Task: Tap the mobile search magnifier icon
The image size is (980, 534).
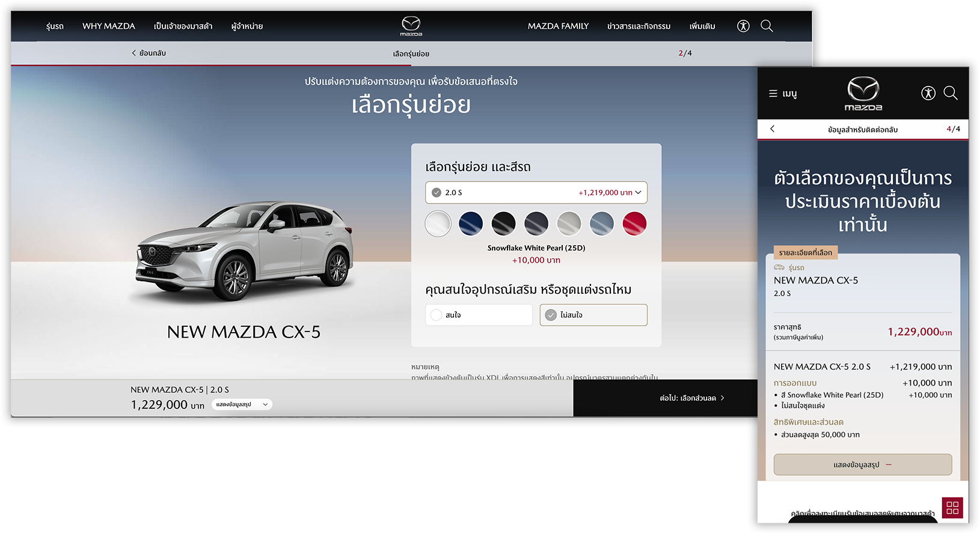Action: click(951, 93)
